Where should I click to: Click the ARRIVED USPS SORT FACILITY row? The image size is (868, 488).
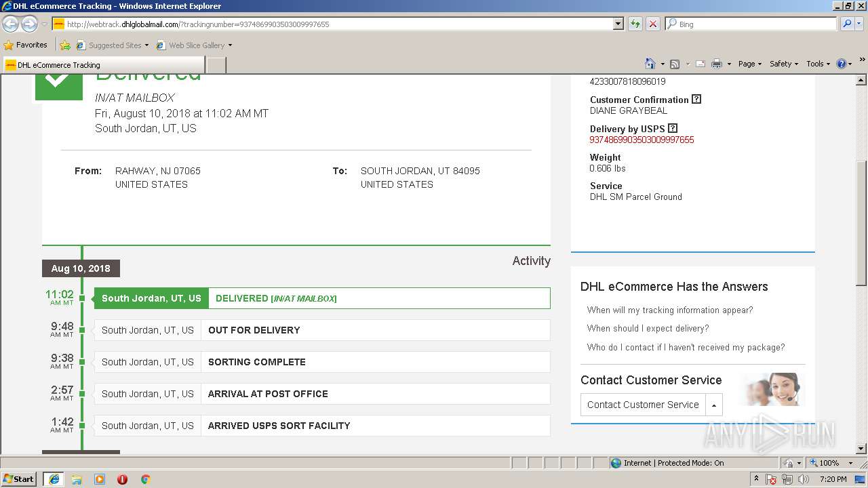pyautogui.click(x=322, y=426)
